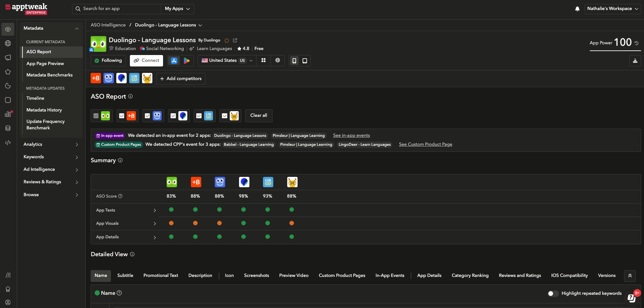Viewport: 644px width, 308px height.
Task: Open the United States country dropdown
Action: click(227, 61)
